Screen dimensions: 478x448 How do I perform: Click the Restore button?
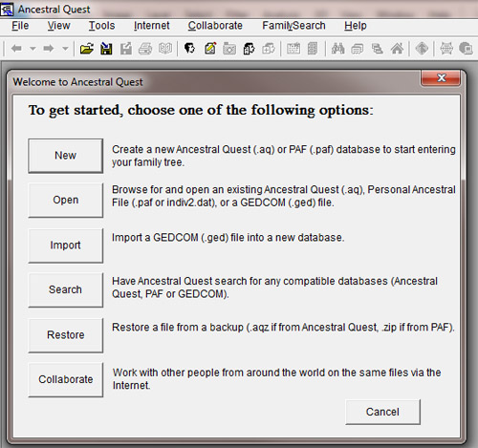coord(66,335)
